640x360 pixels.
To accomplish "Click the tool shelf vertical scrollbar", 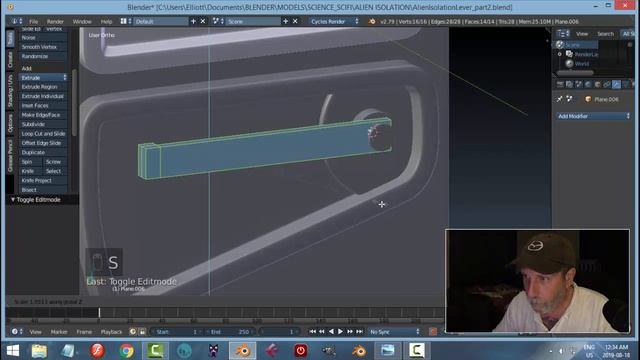I will [74, 102].
